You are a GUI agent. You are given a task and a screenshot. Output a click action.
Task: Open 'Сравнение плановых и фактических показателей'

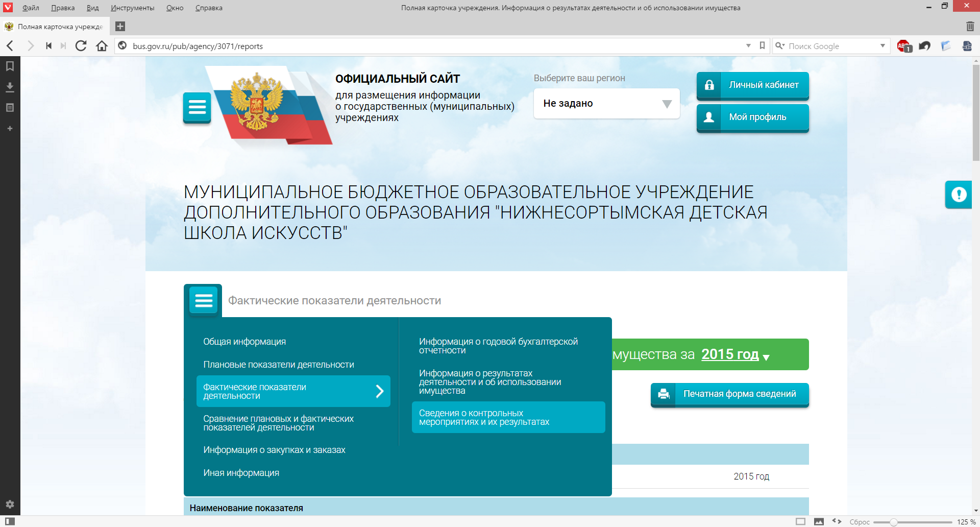[x=279, y=423]
